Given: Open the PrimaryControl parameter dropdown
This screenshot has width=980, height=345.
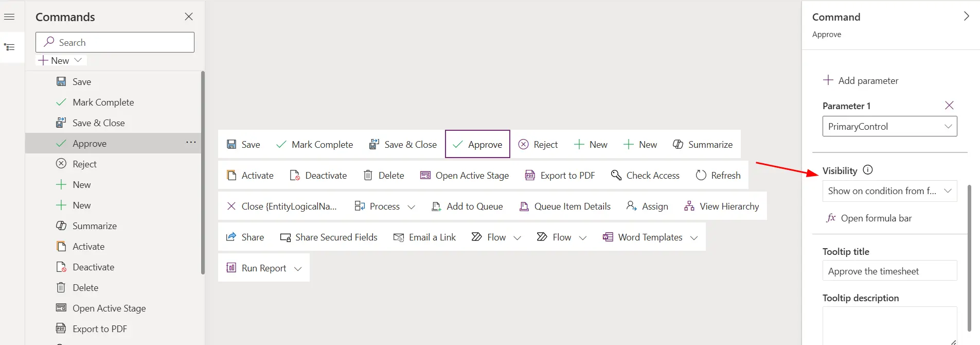Looking at the screenshot, I should 889,126.
